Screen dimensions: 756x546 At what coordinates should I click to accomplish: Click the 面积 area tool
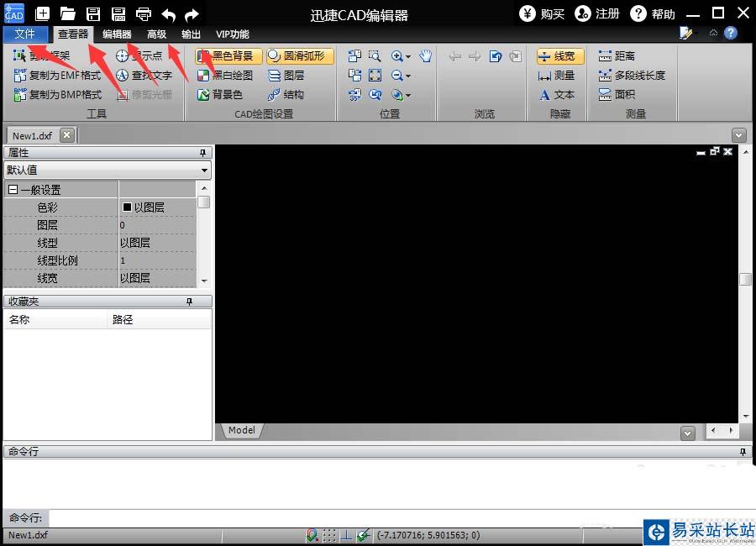[x=617, y=95]
